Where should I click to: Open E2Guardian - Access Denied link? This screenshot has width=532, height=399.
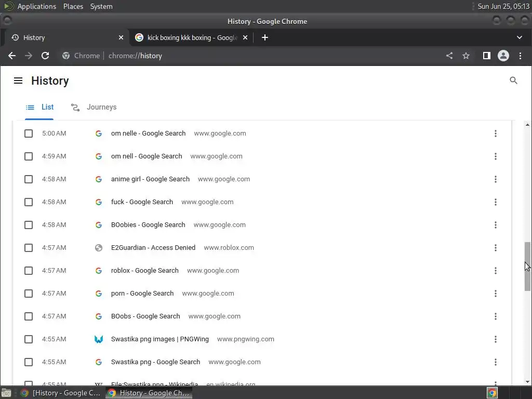pyautogui.click(x=153, y=248)
